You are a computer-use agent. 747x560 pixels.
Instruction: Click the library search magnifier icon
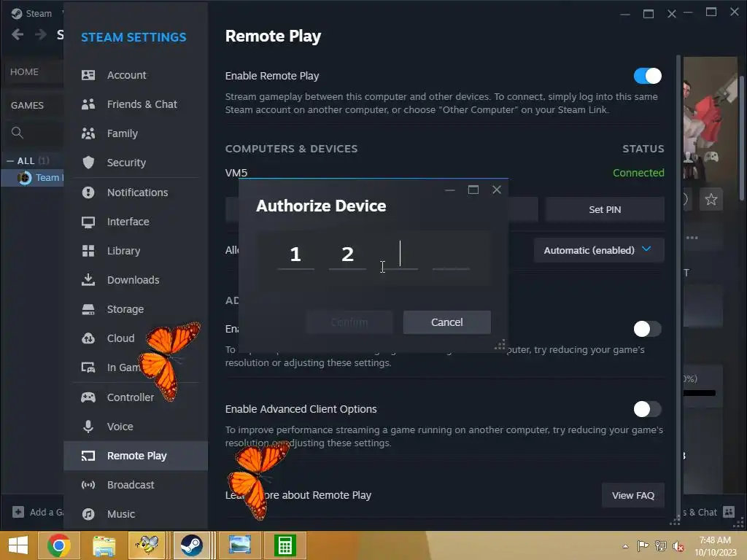pos(18,133)
